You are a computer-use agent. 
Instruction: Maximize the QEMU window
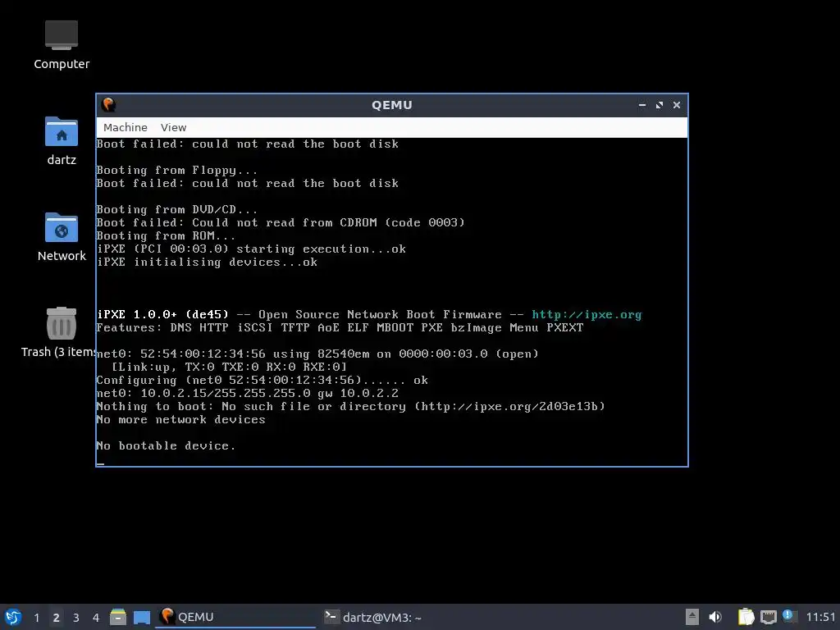[660, 105]
